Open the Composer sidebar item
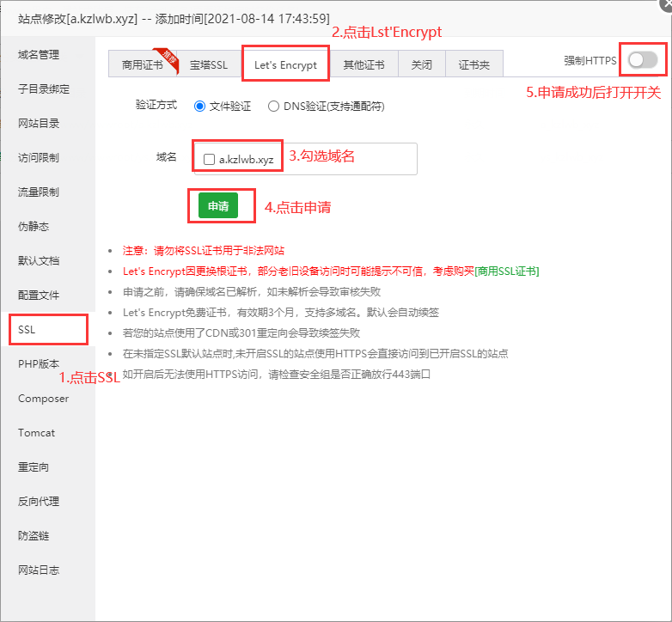Screen dimensions: 672x622 tap(43, 399)
